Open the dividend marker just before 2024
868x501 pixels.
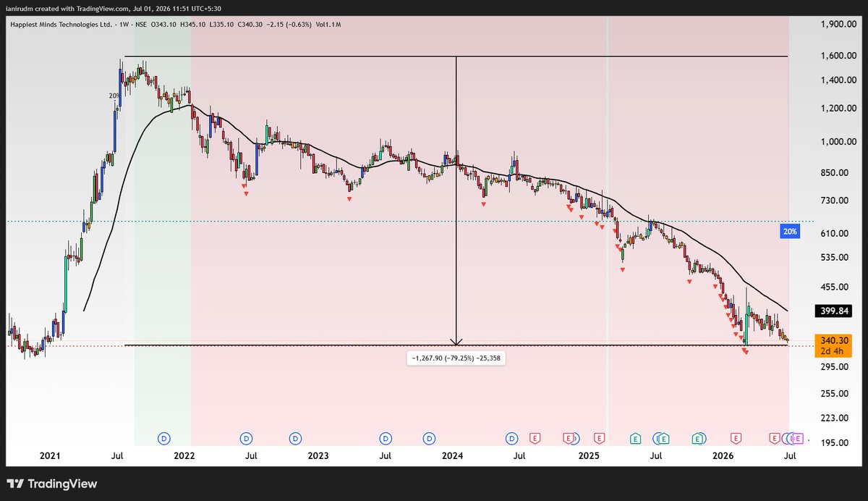pos(430,438)
